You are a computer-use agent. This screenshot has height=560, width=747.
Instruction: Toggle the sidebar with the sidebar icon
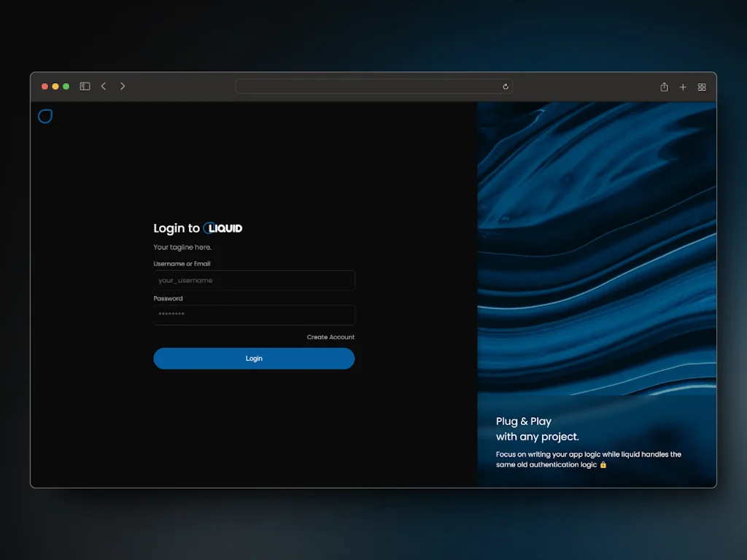point(85,85)
